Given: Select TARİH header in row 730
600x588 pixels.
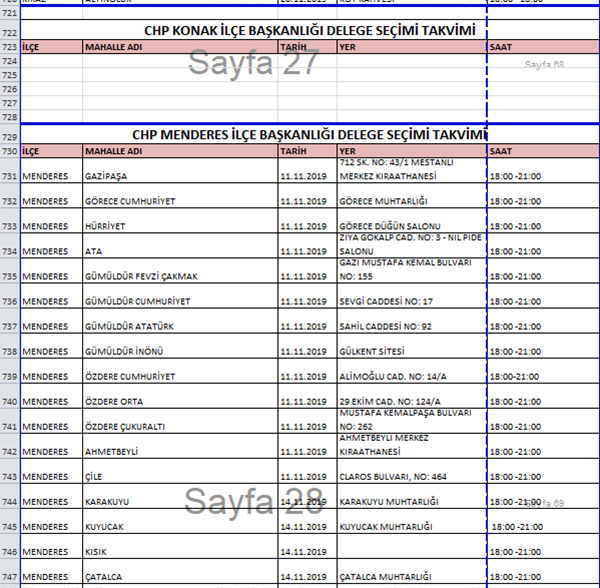Looking at the screenshot, I should [x=307, y=151].
